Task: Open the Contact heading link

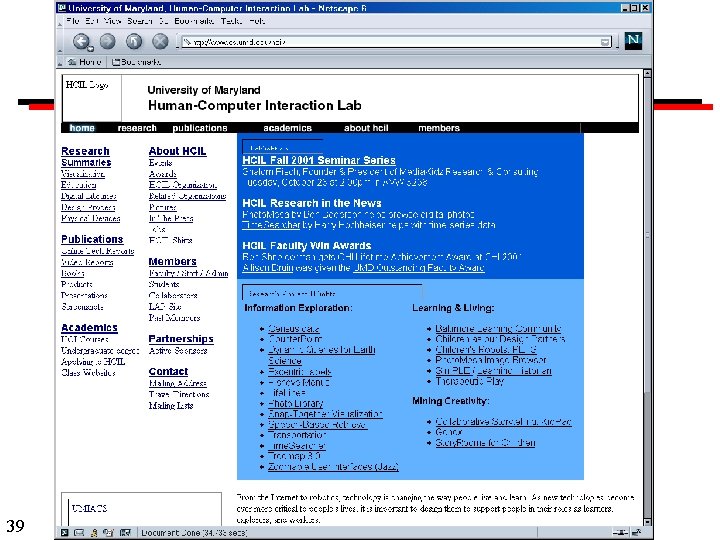Action: [x=168, y=371]
